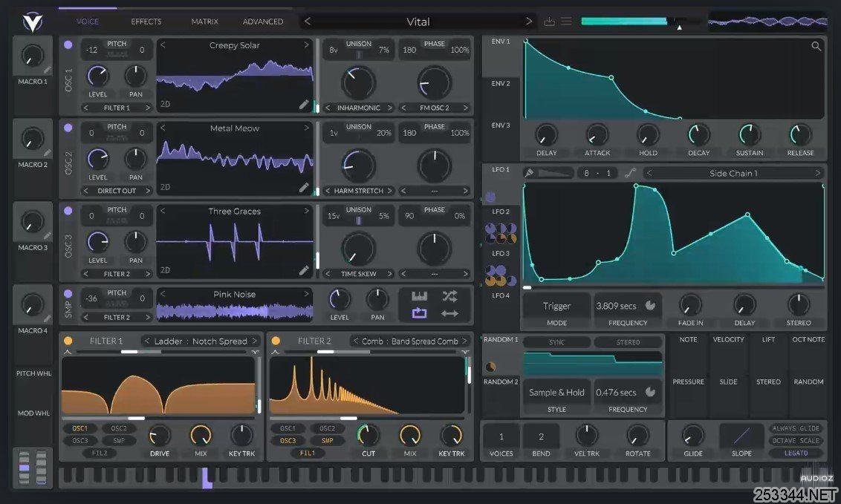Click the Macro 2 edit pencil icon
The width and height of the screenshot is (841, 504).
(48, 153)
